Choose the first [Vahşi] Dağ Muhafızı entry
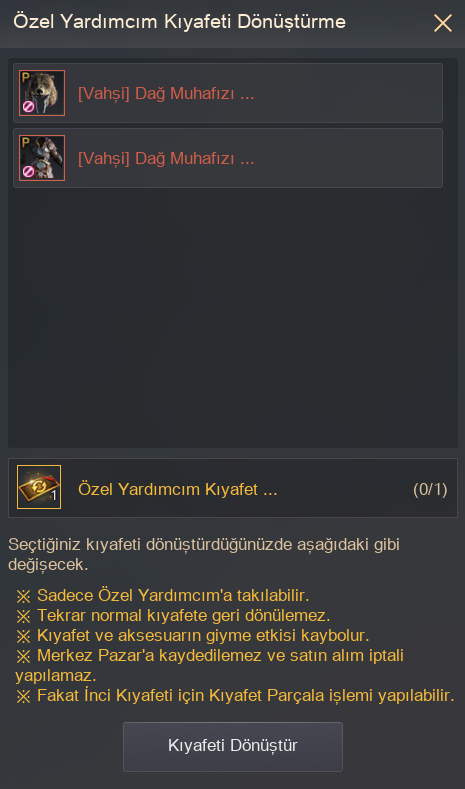The width and height of the screenshot is (465, 789). click(228, 93)
